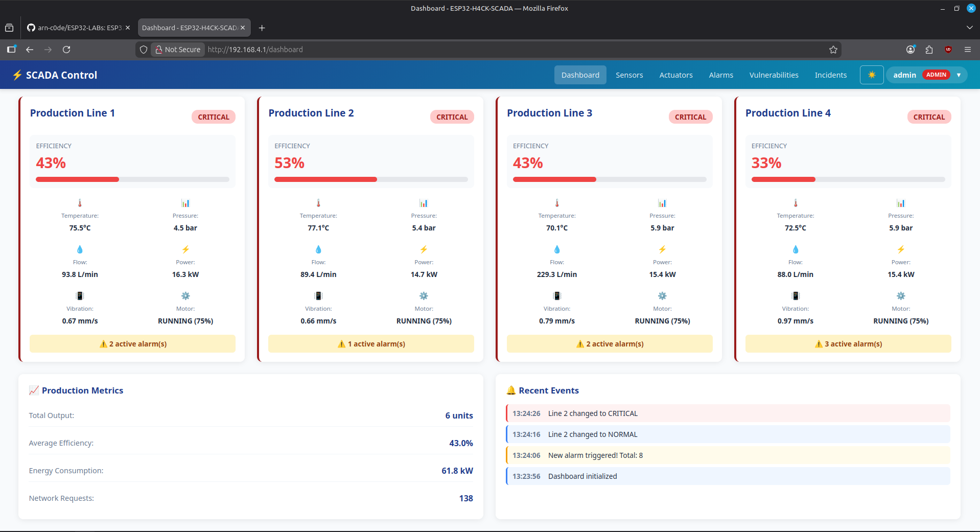Click Production Line 2 pressure chart icon

[x=424, y=203]
